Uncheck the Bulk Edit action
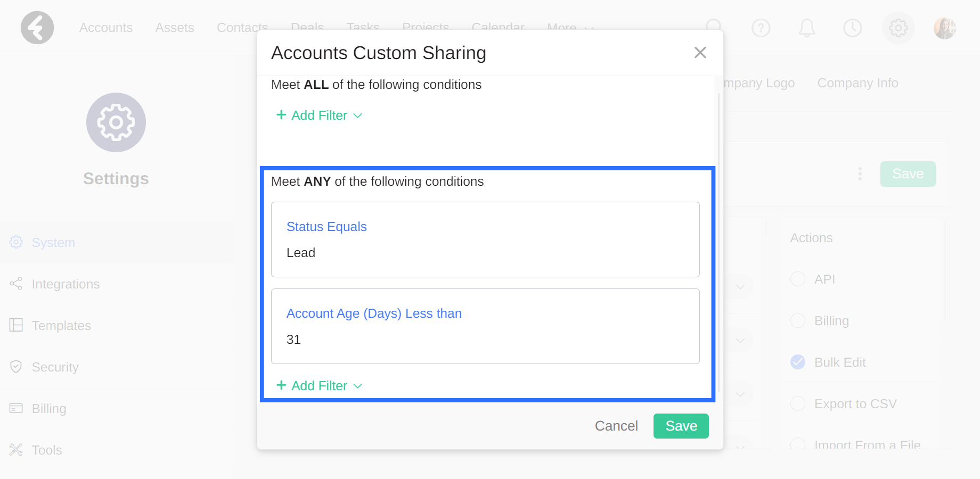 click(x=798, y=362)
